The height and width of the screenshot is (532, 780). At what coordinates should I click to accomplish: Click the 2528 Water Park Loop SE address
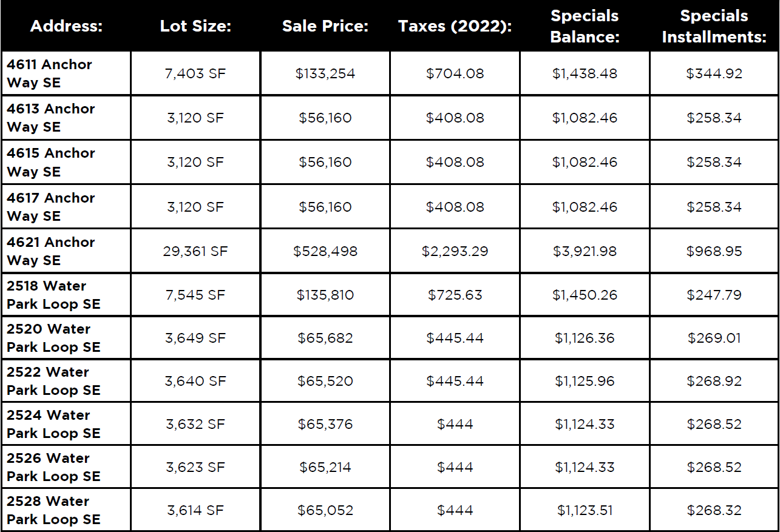click(53, 510)
